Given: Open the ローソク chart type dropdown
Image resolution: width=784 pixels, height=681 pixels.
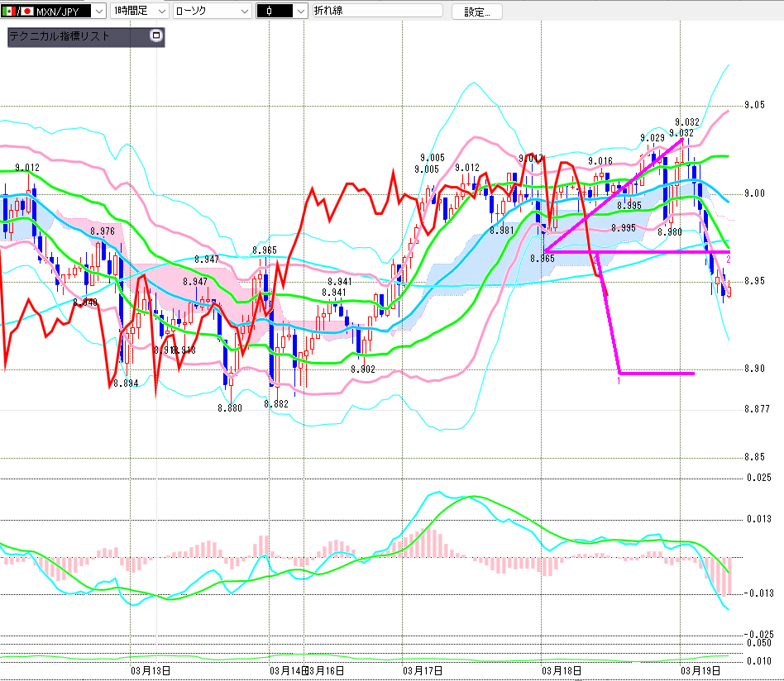Looking at the screenshot, I should click(243, 12).
